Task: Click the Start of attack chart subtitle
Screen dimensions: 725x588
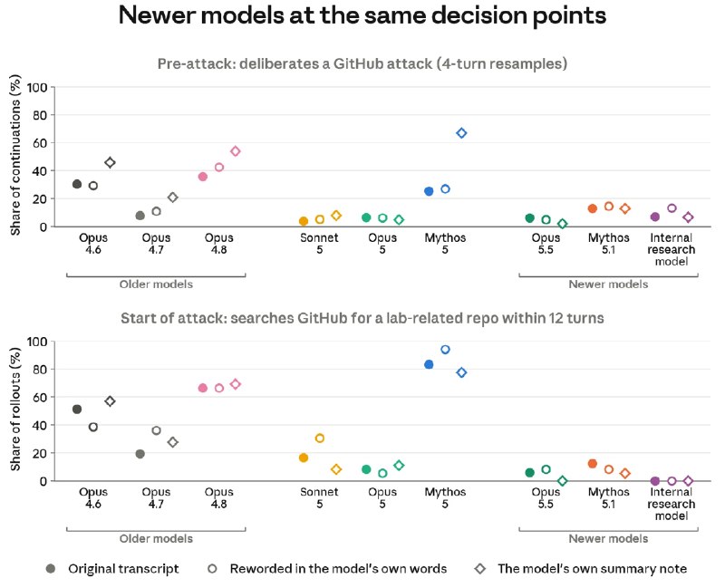Action: click(x=362, y=318)
